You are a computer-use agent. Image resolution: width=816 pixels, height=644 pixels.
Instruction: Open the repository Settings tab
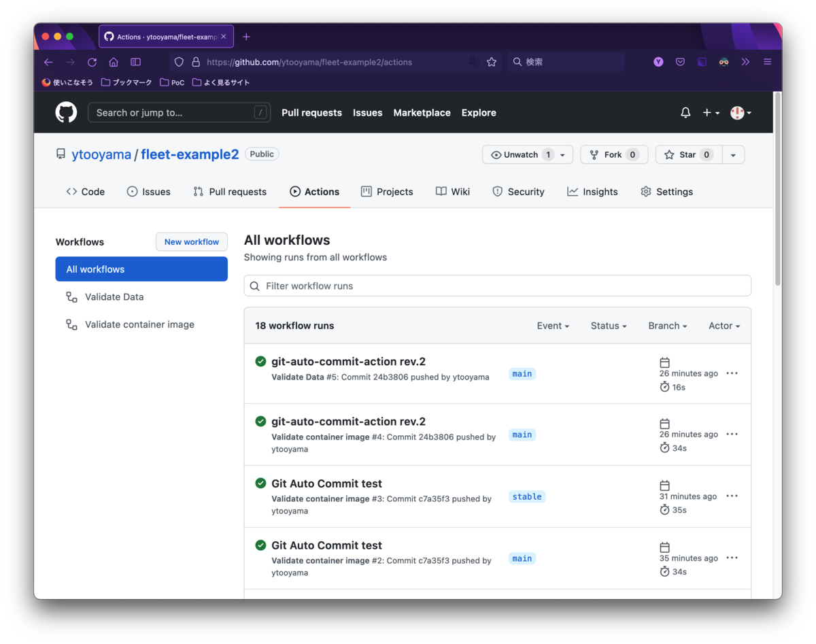[x=666, y=192]
